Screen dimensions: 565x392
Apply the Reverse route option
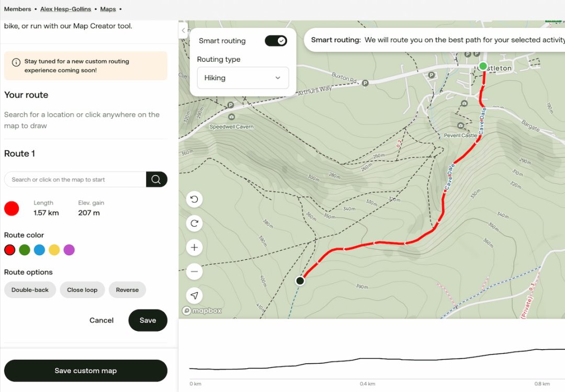[x=127, y=290]
